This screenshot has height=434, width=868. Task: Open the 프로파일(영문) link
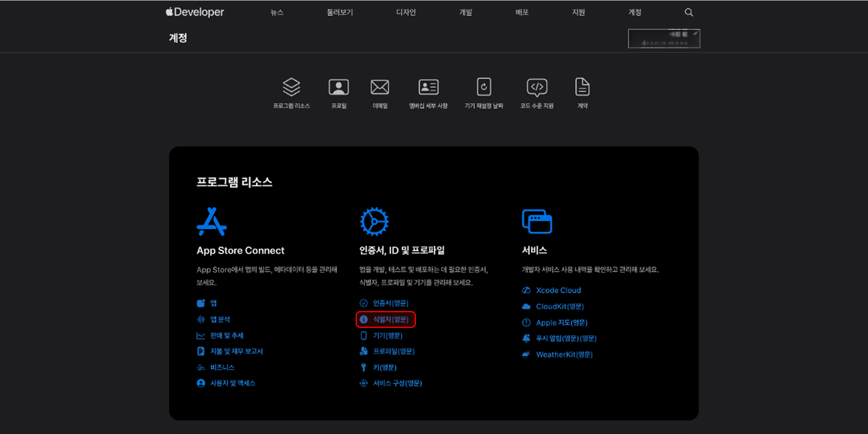pos(394,351)
